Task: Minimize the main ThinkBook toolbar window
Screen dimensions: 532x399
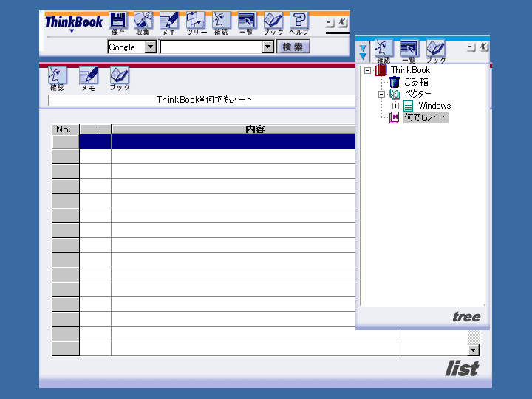Action: [x=330, y=23]
